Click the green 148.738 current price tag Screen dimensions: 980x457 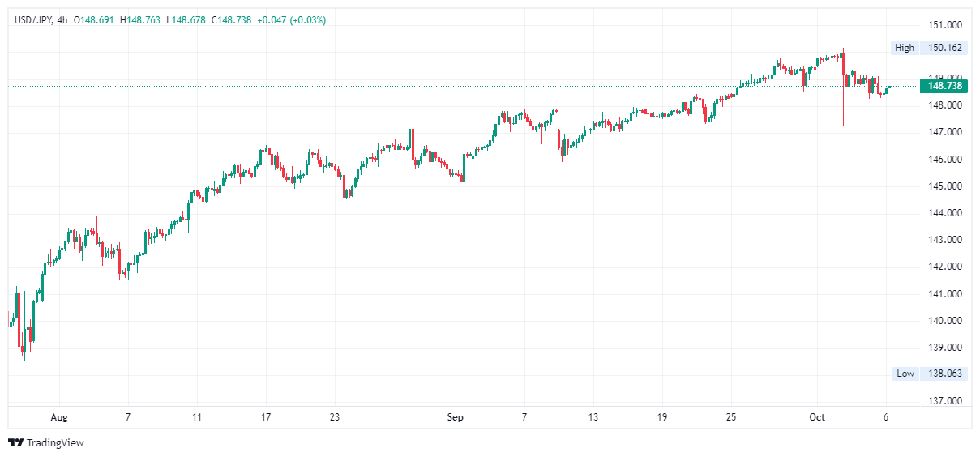point(944,86)
